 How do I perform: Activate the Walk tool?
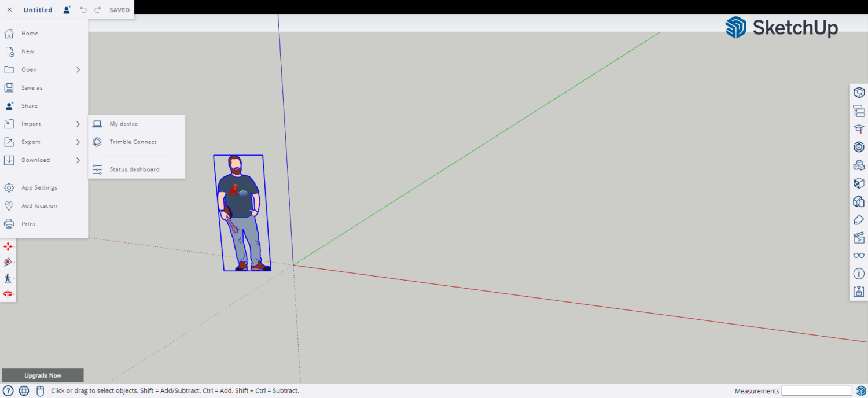pos(9,278)
